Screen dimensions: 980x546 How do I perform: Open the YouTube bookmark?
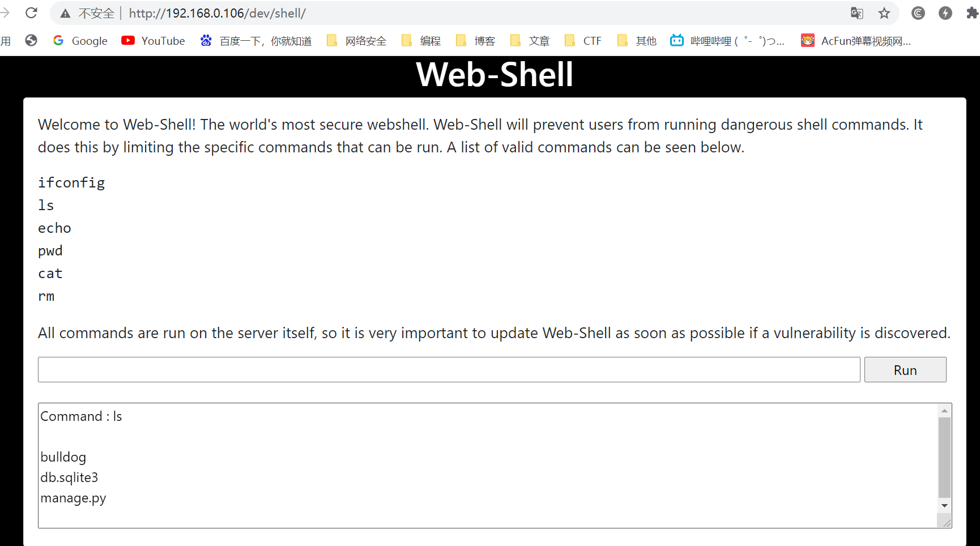pos(153,41)
